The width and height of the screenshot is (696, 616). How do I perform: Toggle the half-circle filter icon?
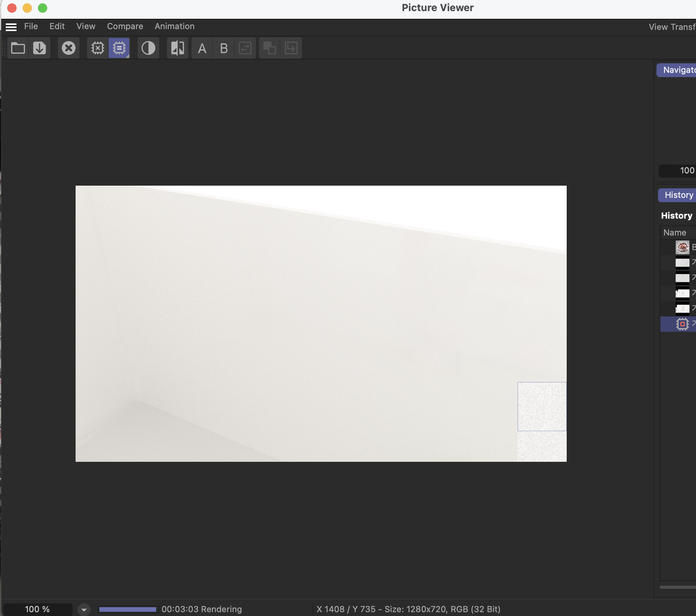(148, 48)
